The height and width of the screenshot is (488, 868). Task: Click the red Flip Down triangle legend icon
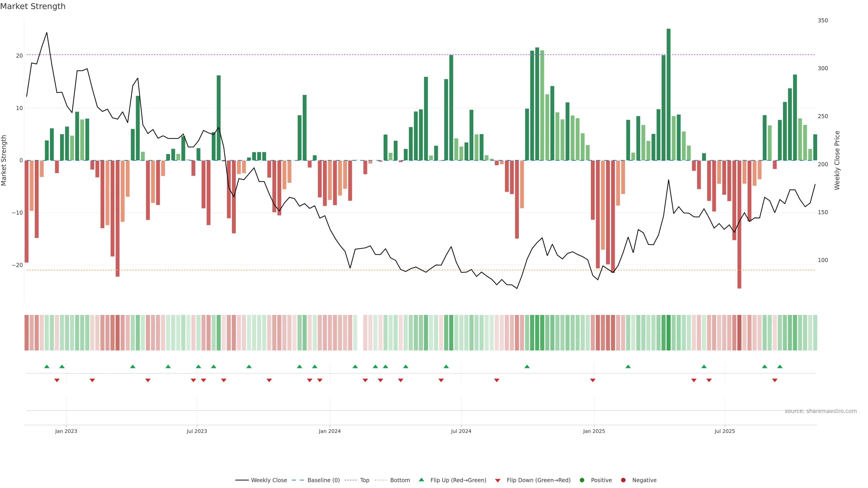pyautogui.click(x=498, y=481)
